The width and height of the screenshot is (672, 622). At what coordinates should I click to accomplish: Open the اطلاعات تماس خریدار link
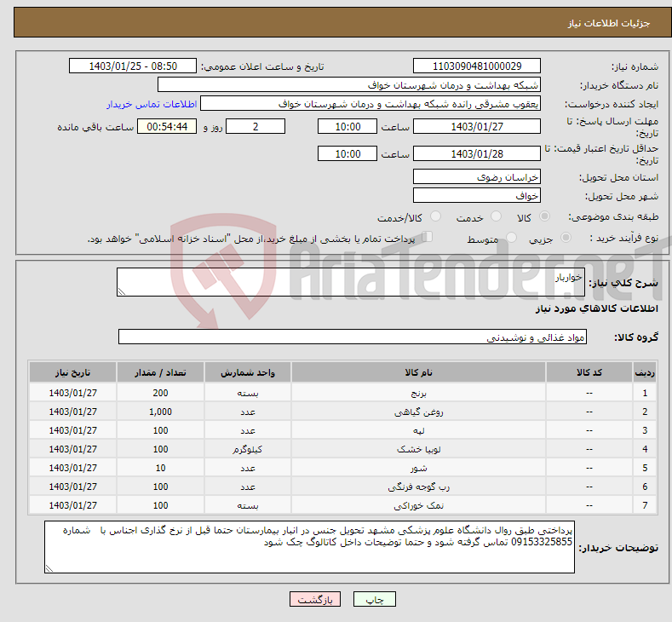(x=152, y=104)
